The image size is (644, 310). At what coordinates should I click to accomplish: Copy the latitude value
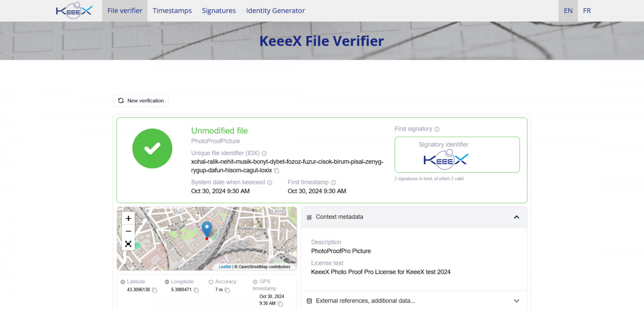[x=155, y=290]
